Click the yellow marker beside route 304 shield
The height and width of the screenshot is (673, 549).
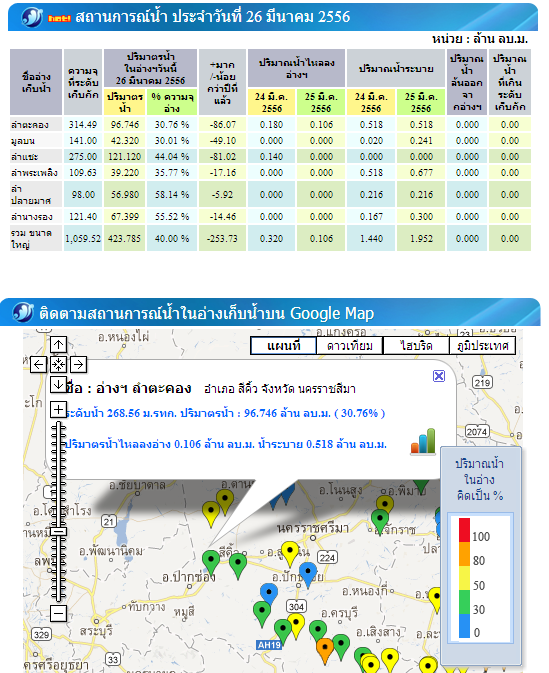coord(296,625)
